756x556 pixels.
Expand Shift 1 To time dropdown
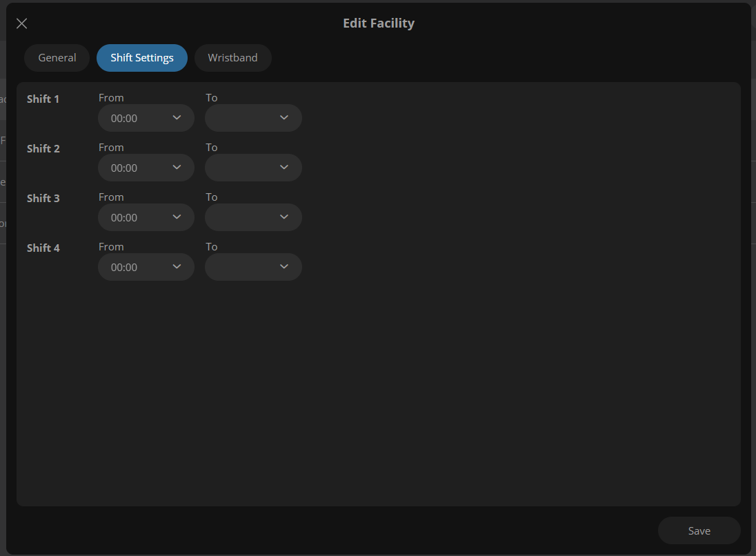[x=253, y=118]
